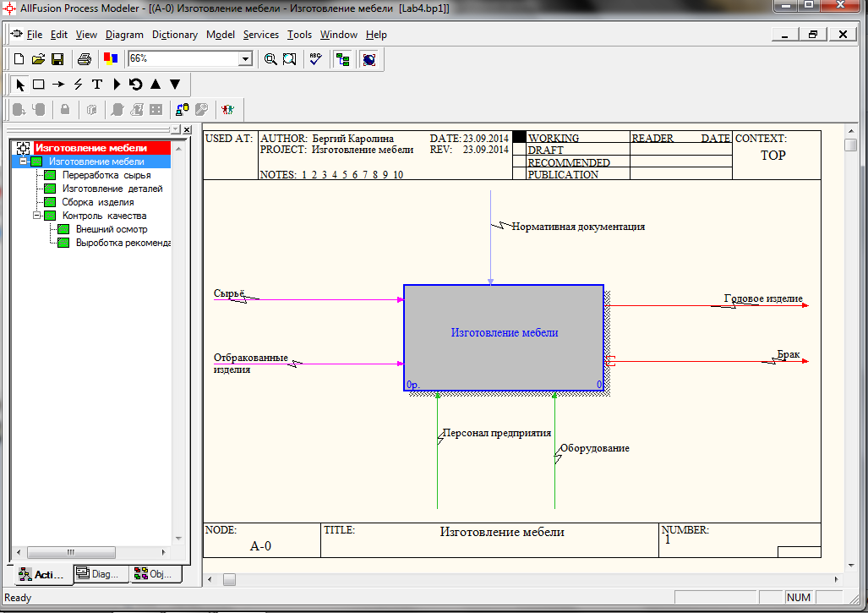The image size is (868, 613).
Task: Open the Model menu
Action: pyautogui.click(x=221, y=35)
